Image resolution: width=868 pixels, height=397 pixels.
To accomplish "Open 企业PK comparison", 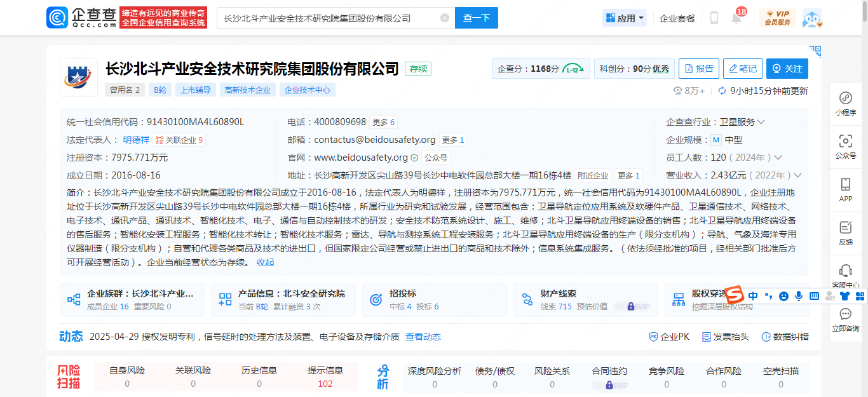I will click(669, 337).
